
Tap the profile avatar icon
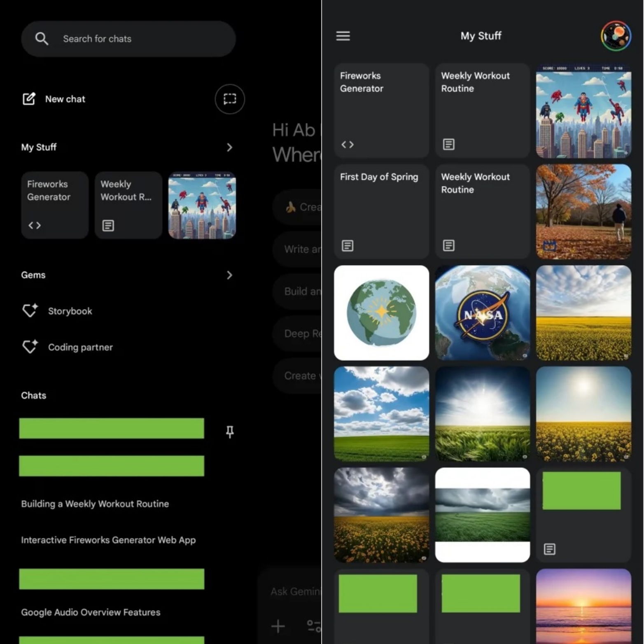point(615,36)
